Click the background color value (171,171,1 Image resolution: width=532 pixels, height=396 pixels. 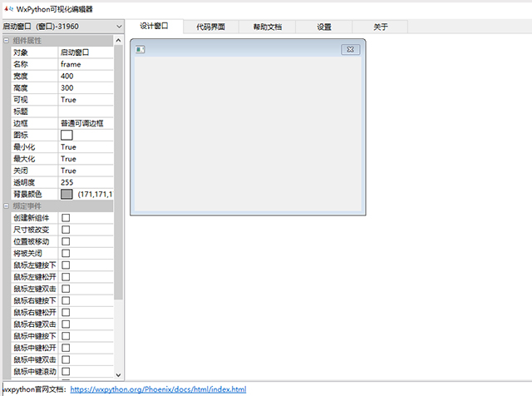tap(95, 195)
